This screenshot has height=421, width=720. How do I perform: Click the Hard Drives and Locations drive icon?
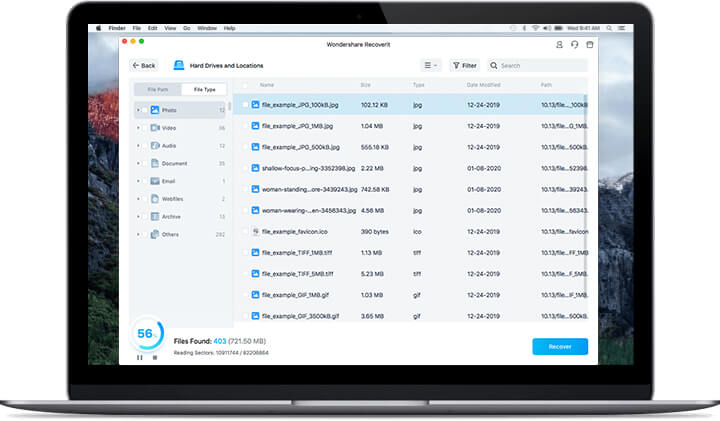tap(179, 65)
